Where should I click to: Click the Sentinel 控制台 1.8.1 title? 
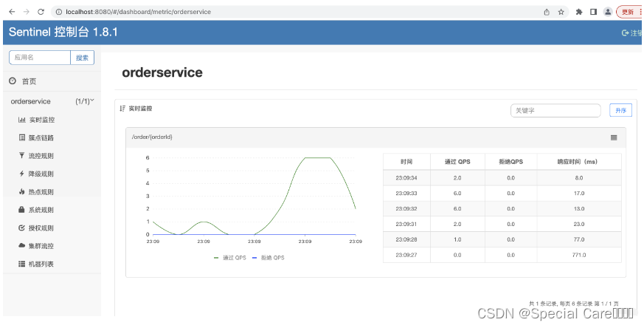tap(63, 32)
